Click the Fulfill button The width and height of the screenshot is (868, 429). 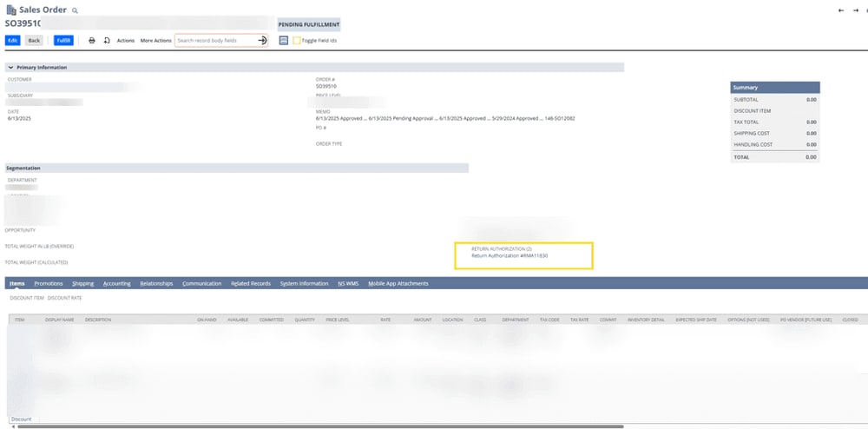tap(63, 41)
